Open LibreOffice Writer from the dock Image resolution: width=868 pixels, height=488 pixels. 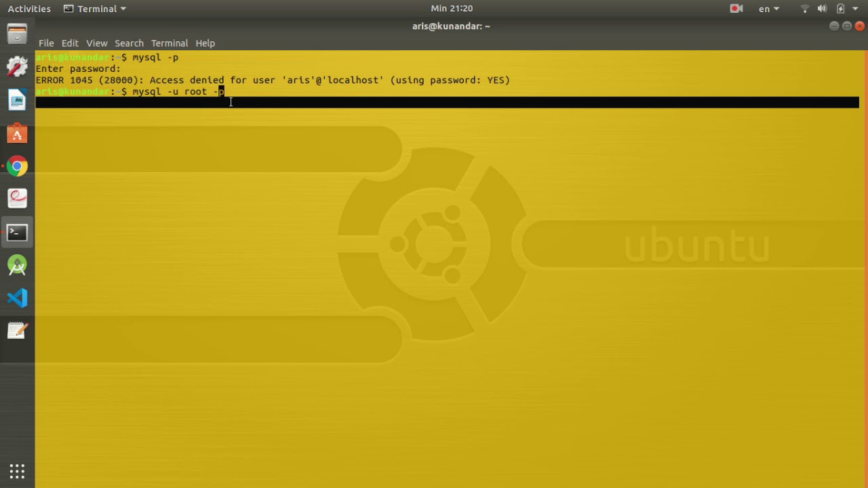[17, 100]
